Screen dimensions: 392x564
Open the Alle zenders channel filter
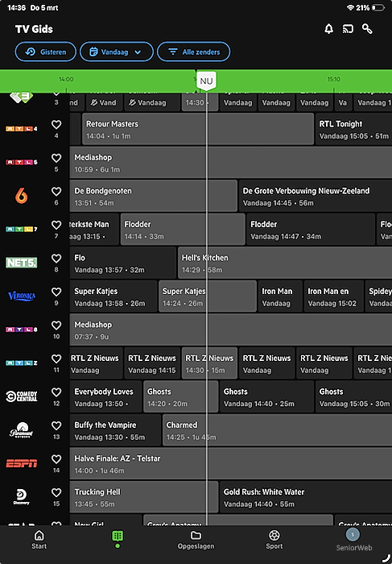194,52
